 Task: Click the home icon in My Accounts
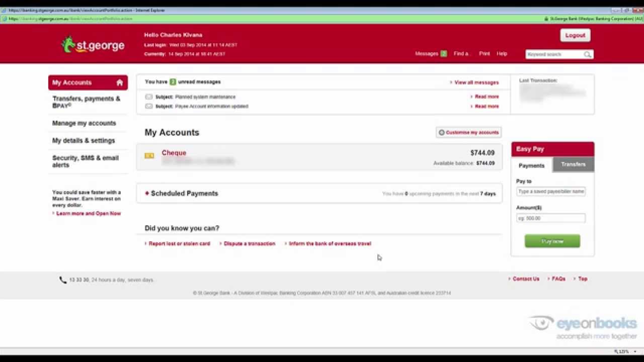tap(120, 82)
